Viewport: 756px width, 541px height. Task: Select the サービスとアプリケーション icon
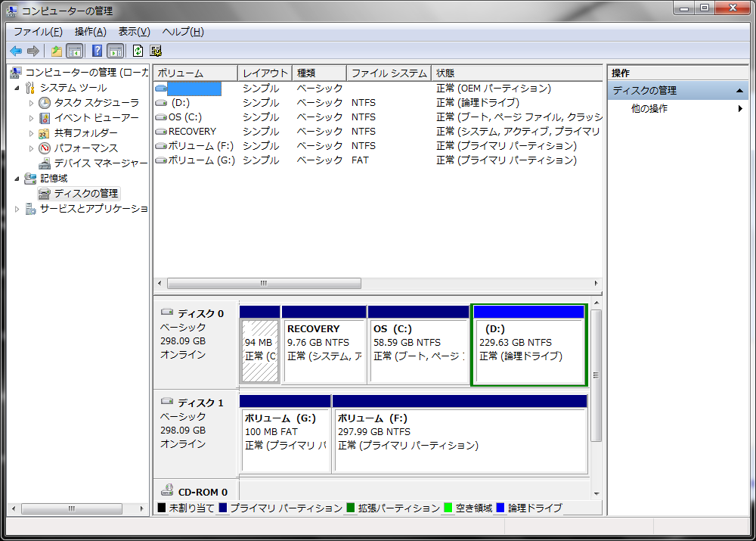[x=30, y=209]
